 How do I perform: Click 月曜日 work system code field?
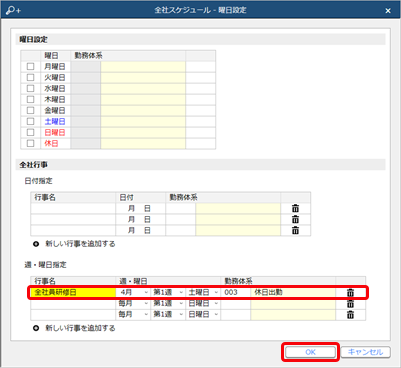(x=86, y=67)
